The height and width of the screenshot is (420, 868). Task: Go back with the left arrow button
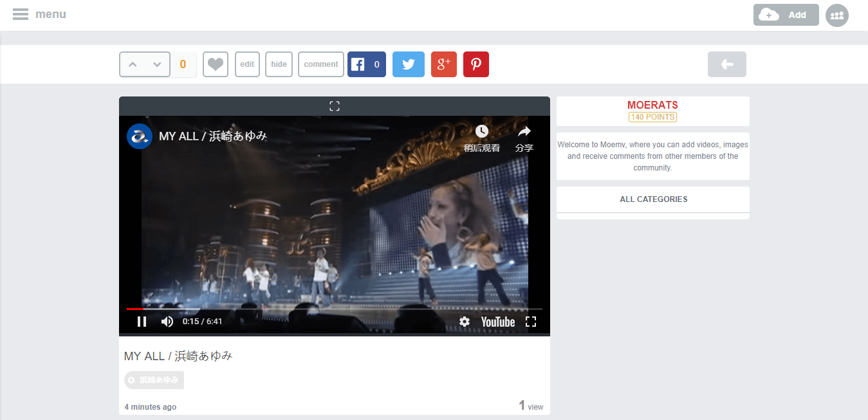coord(727,64)
